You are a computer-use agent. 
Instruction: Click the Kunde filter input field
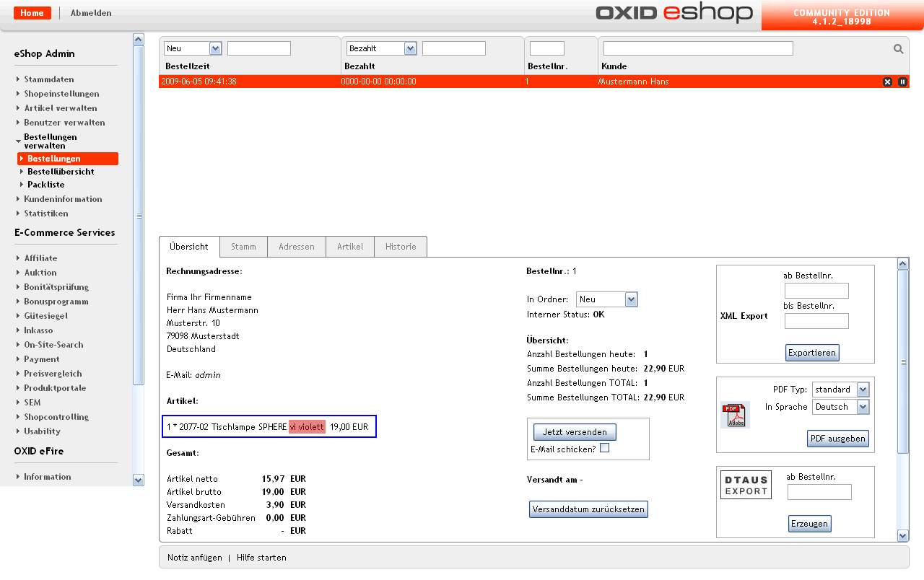coord(697,48)
